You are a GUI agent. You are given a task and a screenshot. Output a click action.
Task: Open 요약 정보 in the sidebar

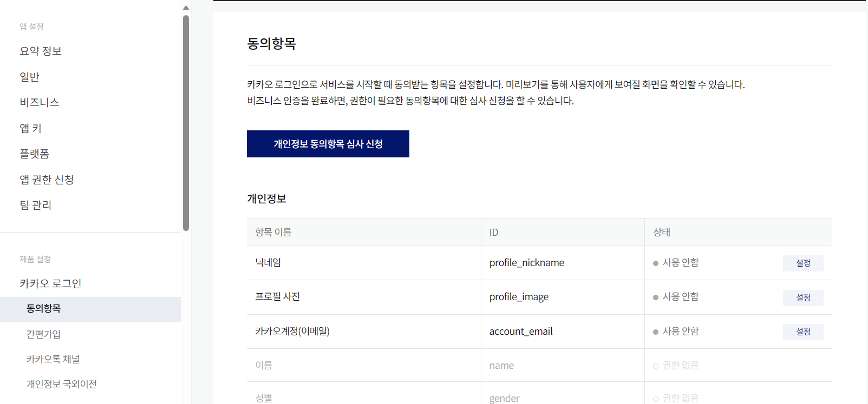41,51
